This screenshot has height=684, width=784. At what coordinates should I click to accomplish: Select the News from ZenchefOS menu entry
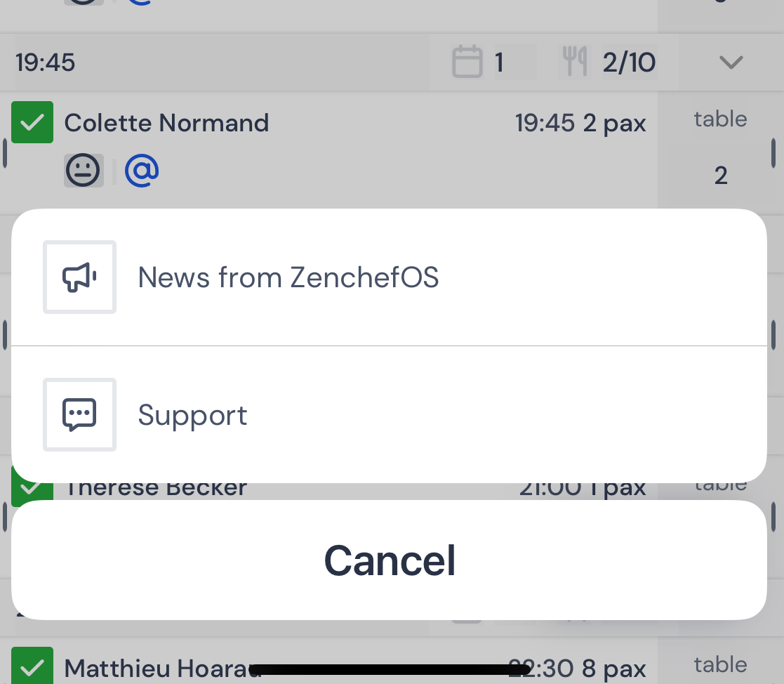coord(288,277)
